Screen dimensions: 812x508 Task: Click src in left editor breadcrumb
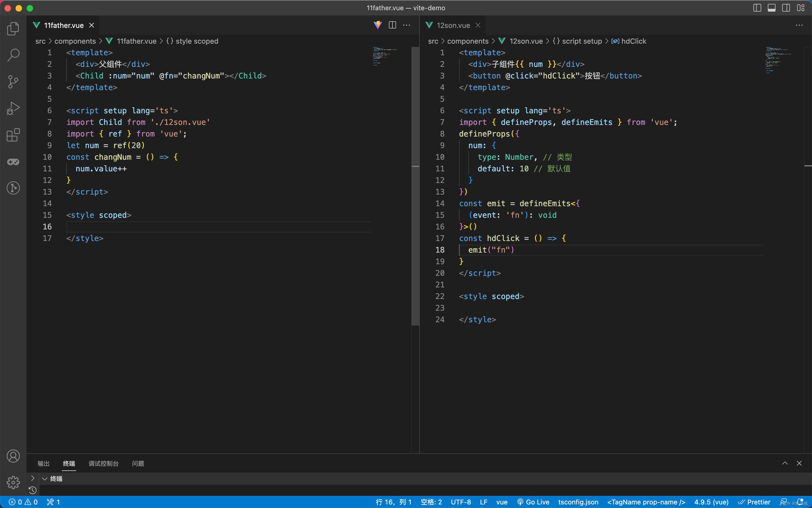pyautogui.click(x=40, y=41)
